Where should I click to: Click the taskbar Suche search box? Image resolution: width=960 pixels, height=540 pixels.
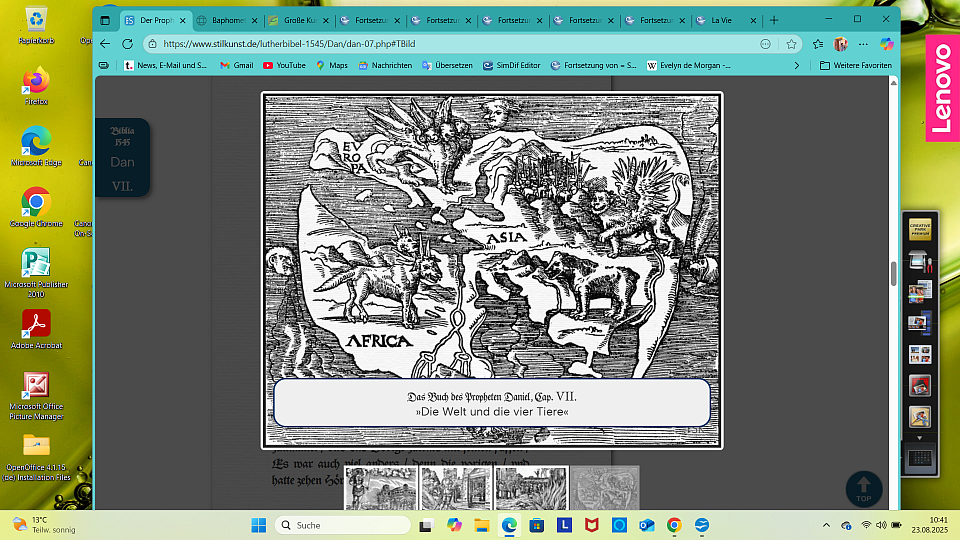point(343,525)
